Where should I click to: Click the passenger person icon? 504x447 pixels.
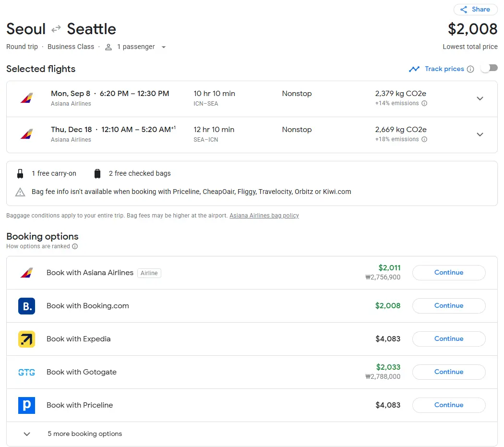point(108,47)
